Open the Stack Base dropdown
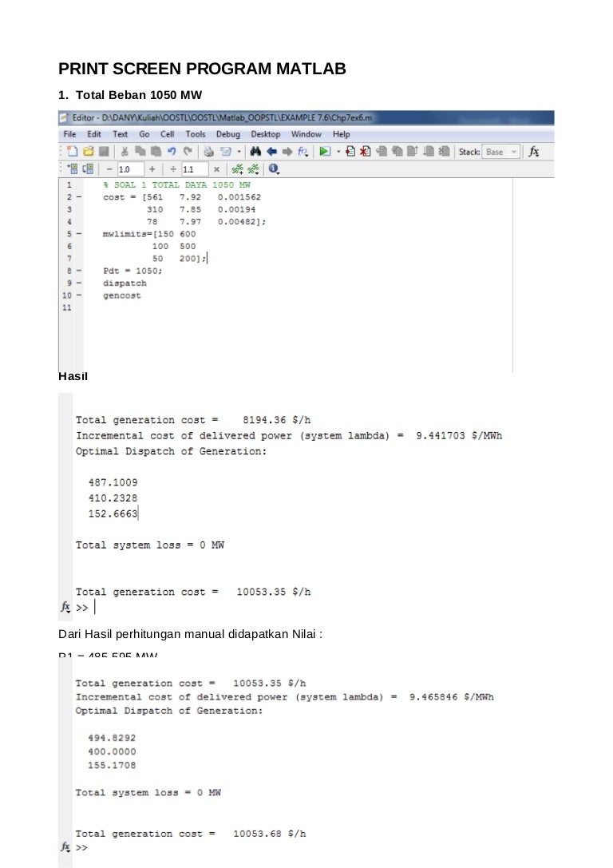The width and height of the screenshot is (613, 868). coord(500,151)
